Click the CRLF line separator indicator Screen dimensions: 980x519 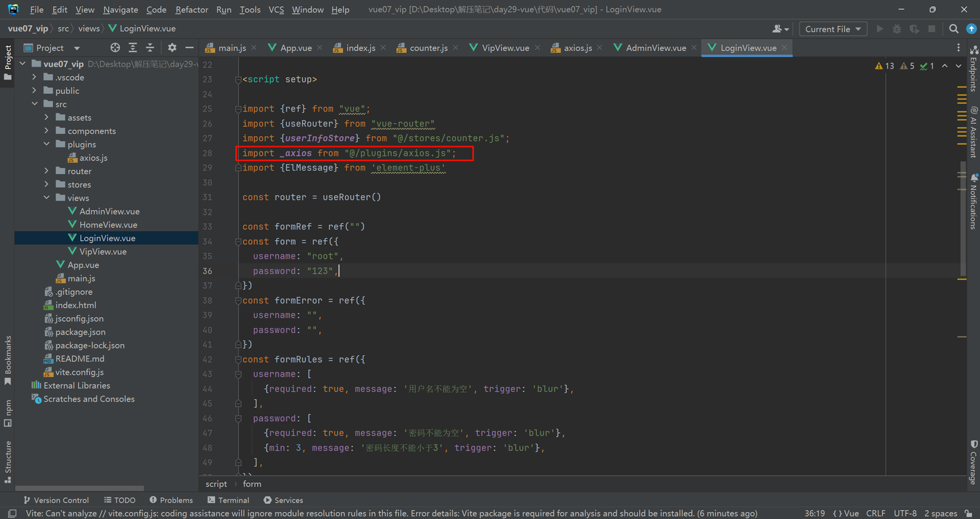[x=876, y=514]
